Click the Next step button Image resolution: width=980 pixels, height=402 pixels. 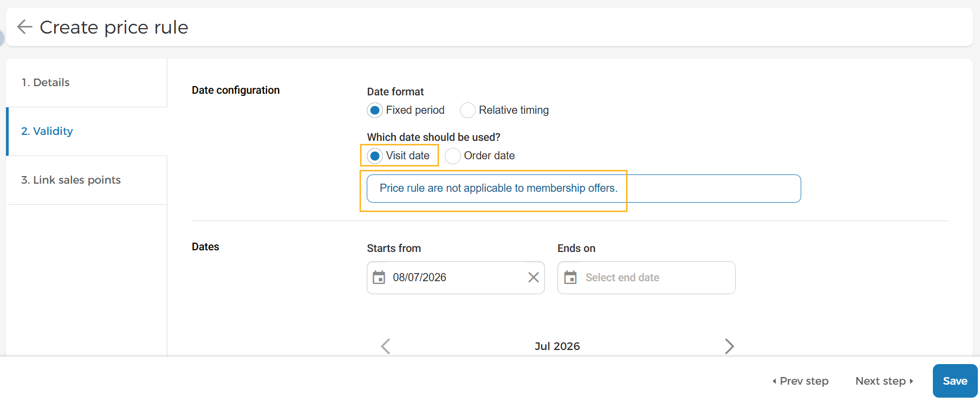[884, 381]
